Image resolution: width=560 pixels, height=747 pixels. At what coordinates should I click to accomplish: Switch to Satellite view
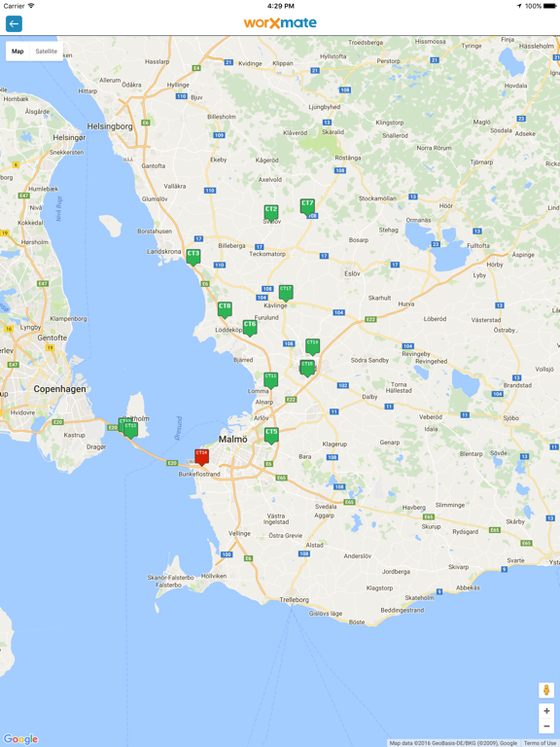pos(47,52)
